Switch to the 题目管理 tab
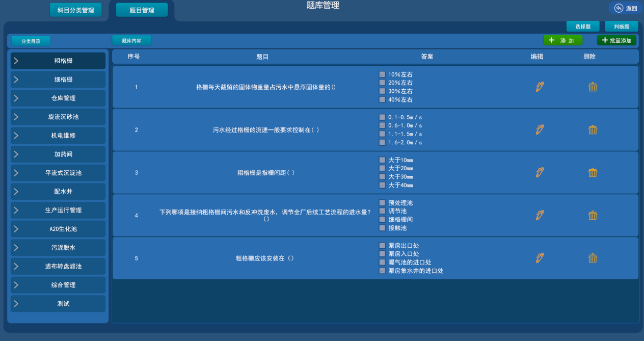 tap(142, 9)
